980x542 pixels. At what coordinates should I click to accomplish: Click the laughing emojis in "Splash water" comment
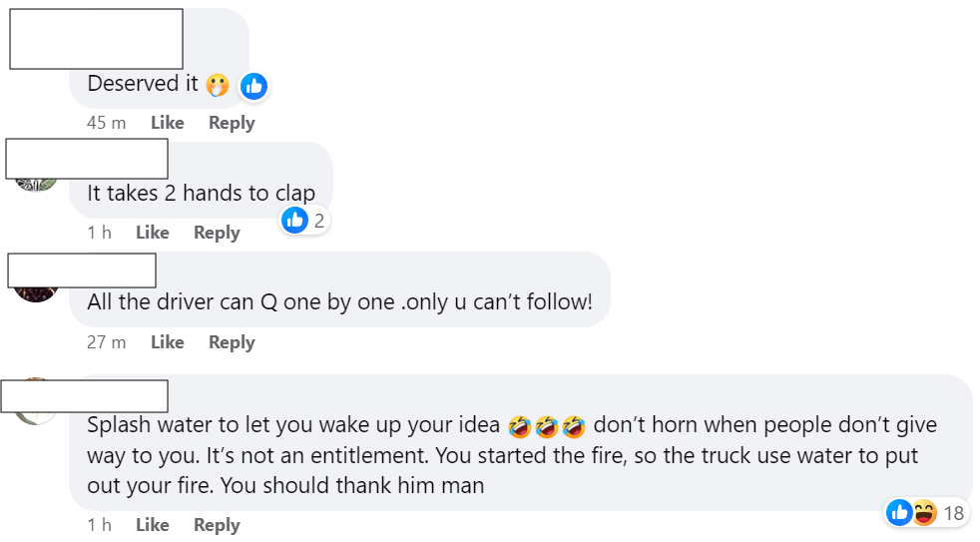point(546,426)
